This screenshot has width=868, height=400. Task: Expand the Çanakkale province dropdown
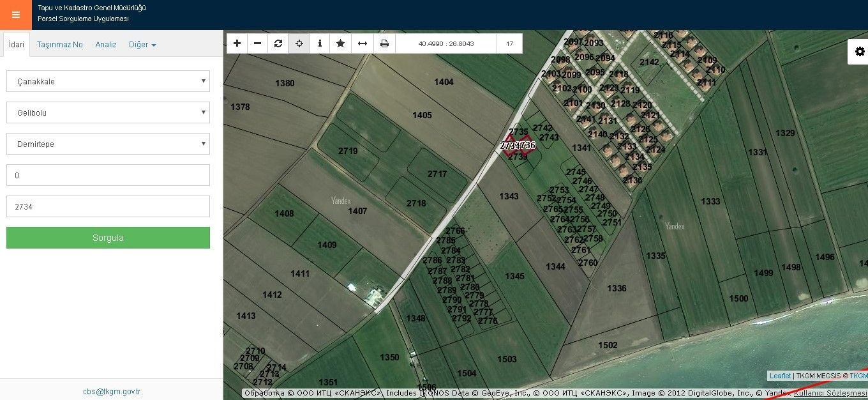108,81
